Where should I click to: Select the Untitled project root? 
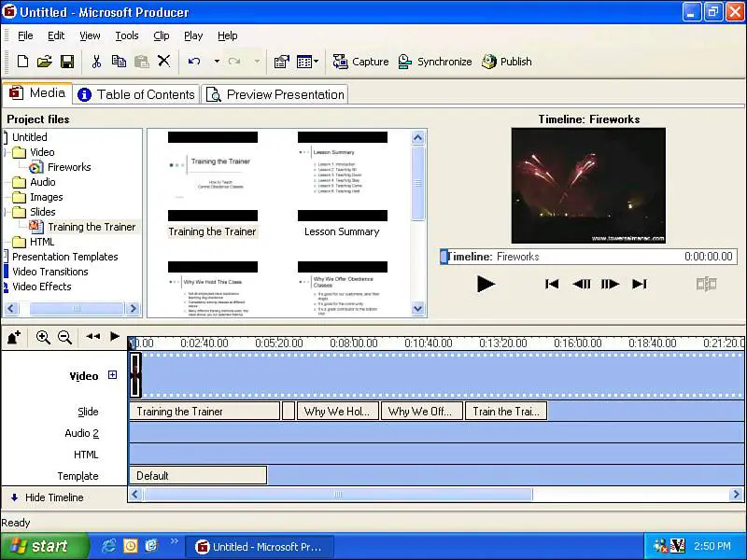pos(30,137)
